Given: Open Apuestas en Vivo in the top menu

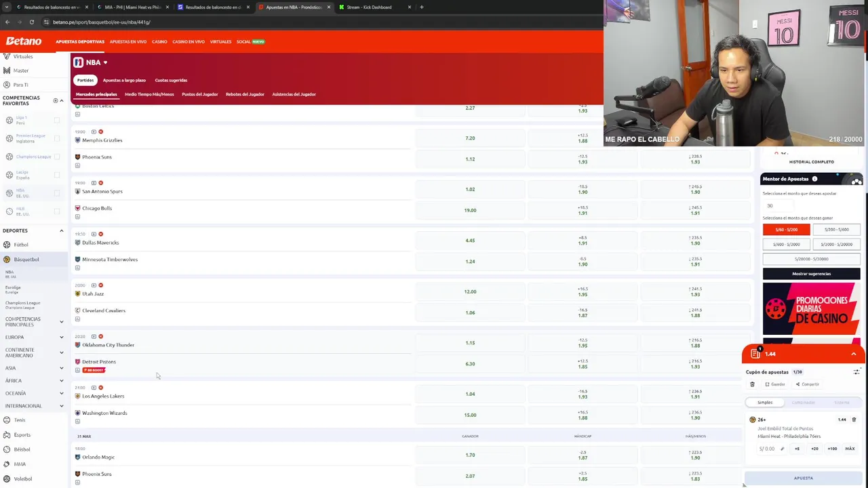Looking at the screenshot, I should (128, 42).
